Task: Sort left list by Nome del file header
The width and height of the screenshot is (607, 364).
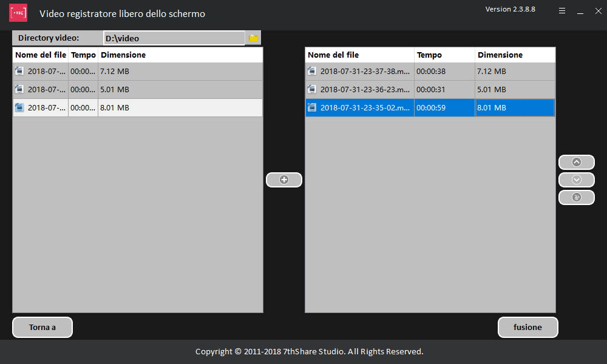Action: [x=41, y=55]
